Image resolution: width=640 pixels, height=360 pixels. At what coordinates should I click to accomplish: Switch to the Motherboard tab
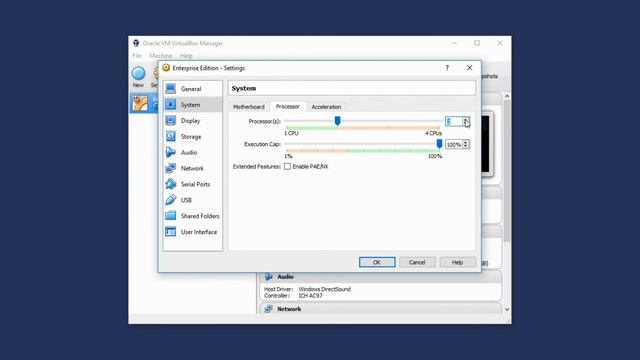tap(249, 107)
